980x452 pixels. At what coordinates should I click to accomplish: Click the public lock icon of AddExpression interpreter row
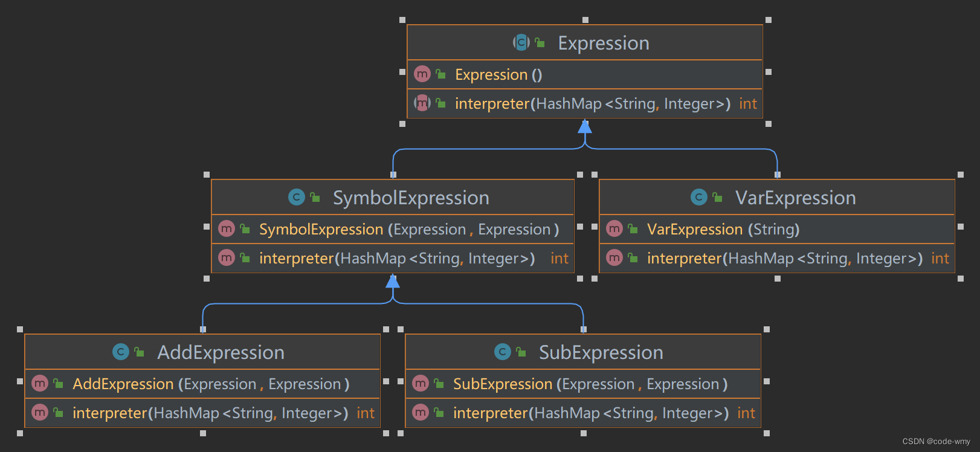point(58,413)
